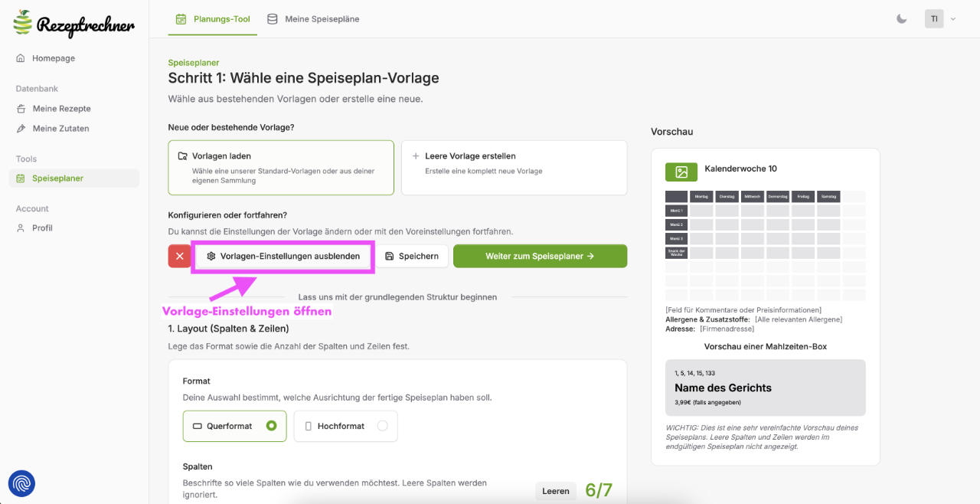Select the Planungs-Tool tab
The width and height of the screenshot is (980, 504).
tap(213, 19)
